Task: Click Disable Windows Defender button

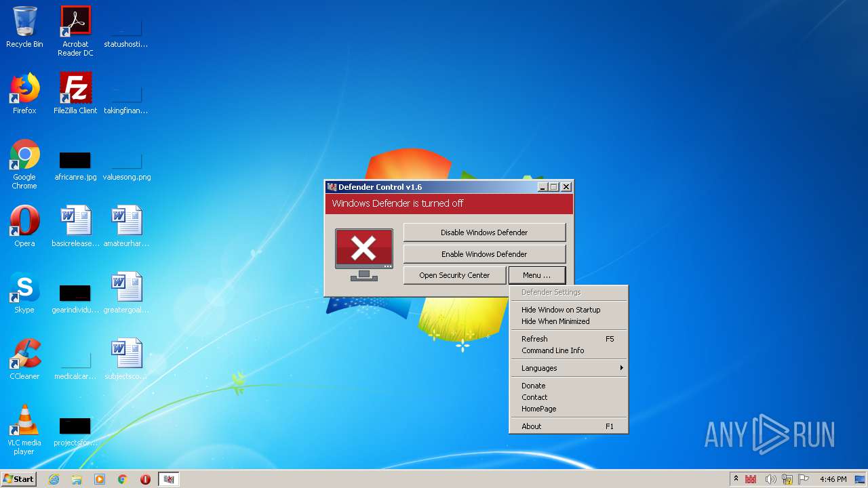Action: pyautogui.click(x=484, y=232)
